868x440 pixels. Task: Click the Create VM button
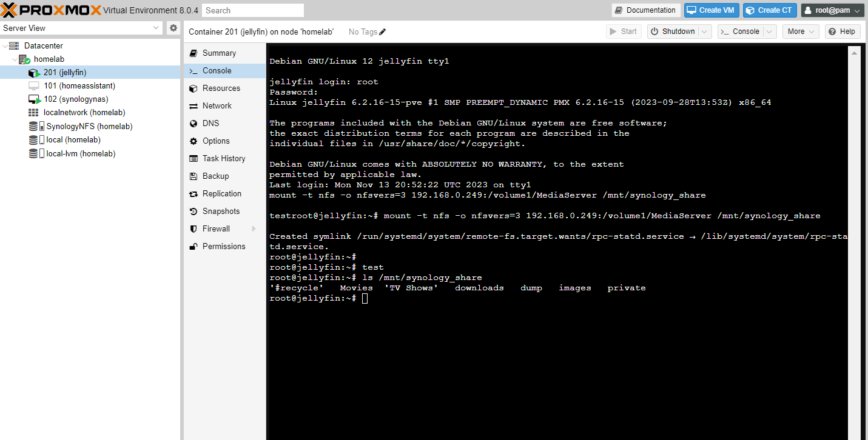[x=712, y=10]
